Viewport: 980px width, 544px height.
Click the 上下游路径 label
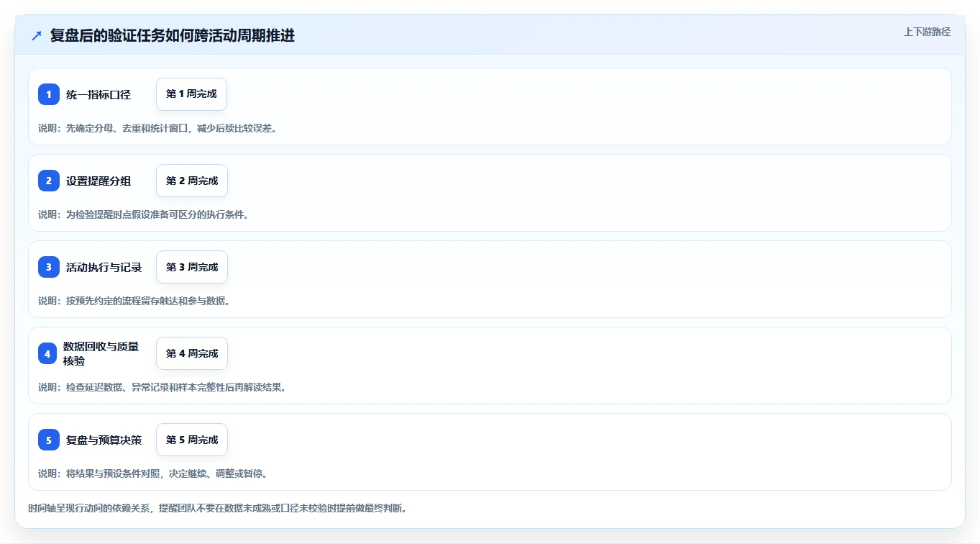(x=927, y=32)
